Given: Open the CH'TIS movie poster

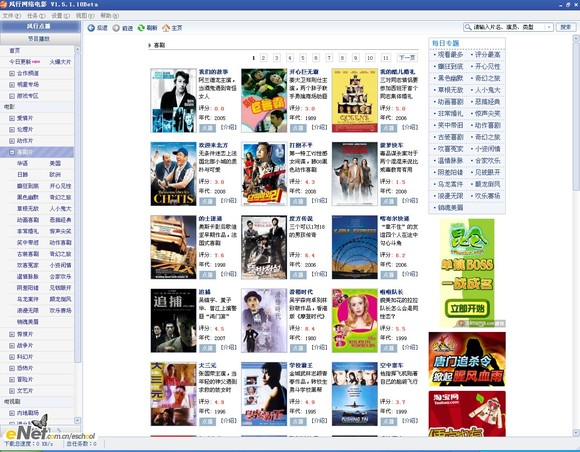Looking at the screenshot, I should [x=173, y=173].
